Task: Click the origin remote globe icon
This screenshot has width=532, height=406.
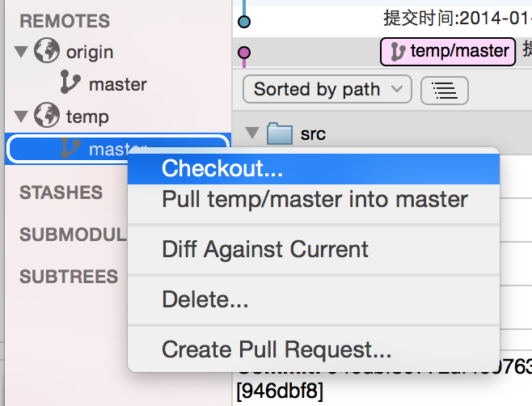Action: pyautogui.click(x=47, y=52)
